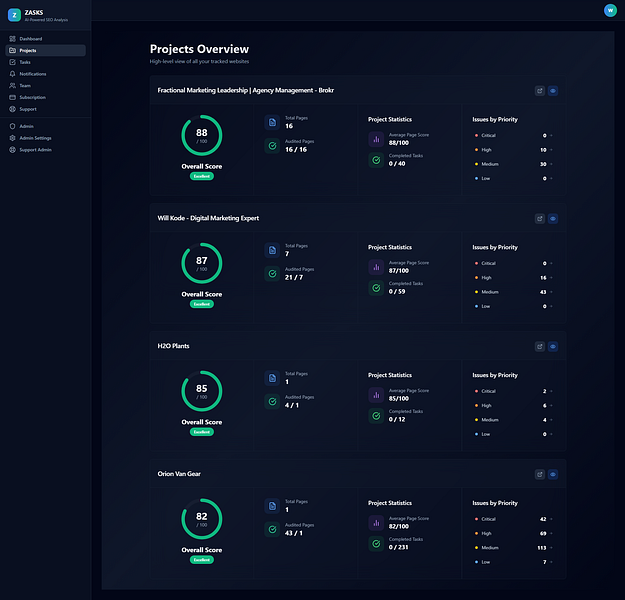This screenshot has height=600, width=625.
Task: Click the Support Admin icon
Action: click(12, 150)
